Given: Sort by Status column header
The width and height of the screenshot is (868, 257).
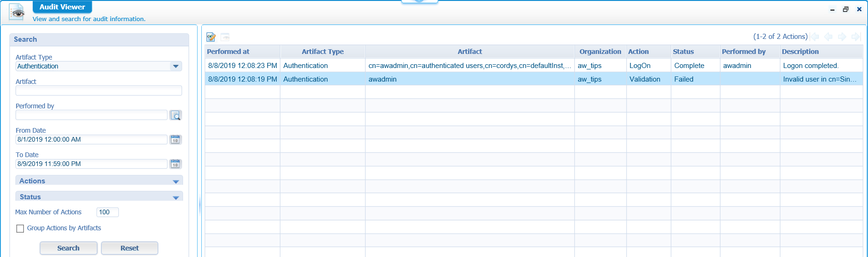Looking at the screenshot, I should point(695,52).
